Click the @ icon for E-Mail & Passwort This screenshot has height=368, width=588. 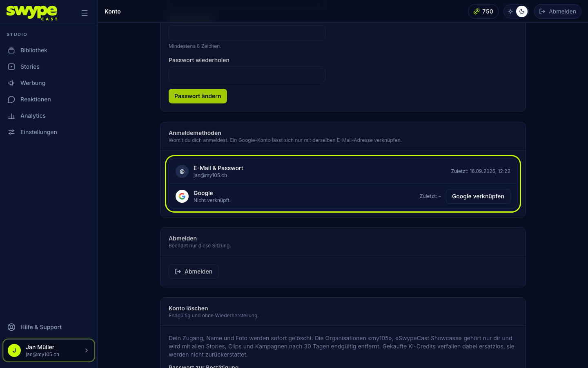click(182, 171)
